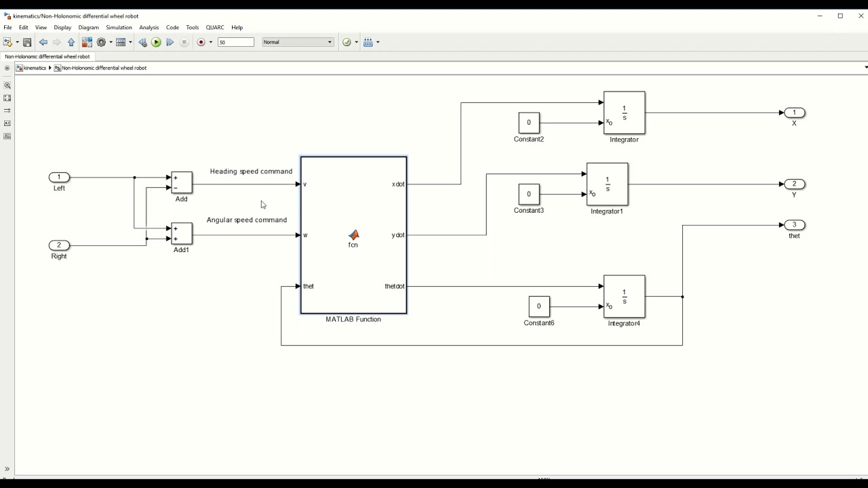
Task: Open the Diagram menu
Action: point(88,28)
